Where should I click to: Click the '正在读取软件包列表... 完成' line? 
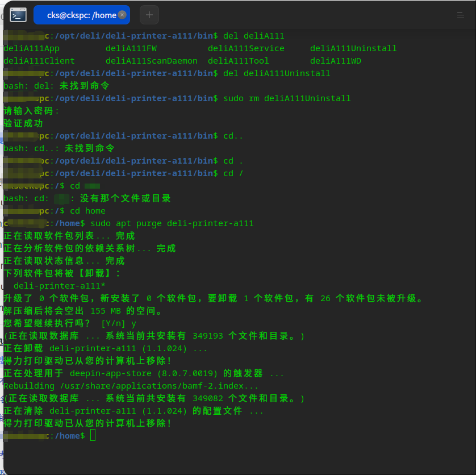(x=69, y=236)
